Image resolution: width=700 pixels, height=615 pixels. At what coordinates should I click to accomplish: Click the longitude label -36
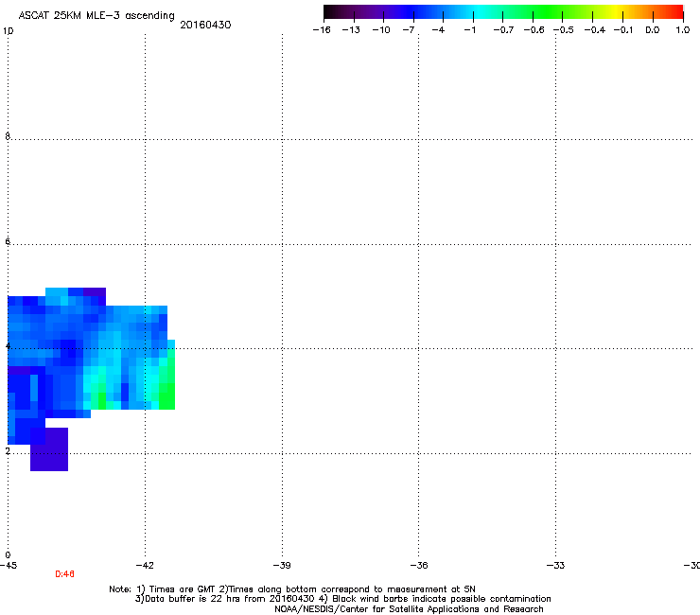419,566
